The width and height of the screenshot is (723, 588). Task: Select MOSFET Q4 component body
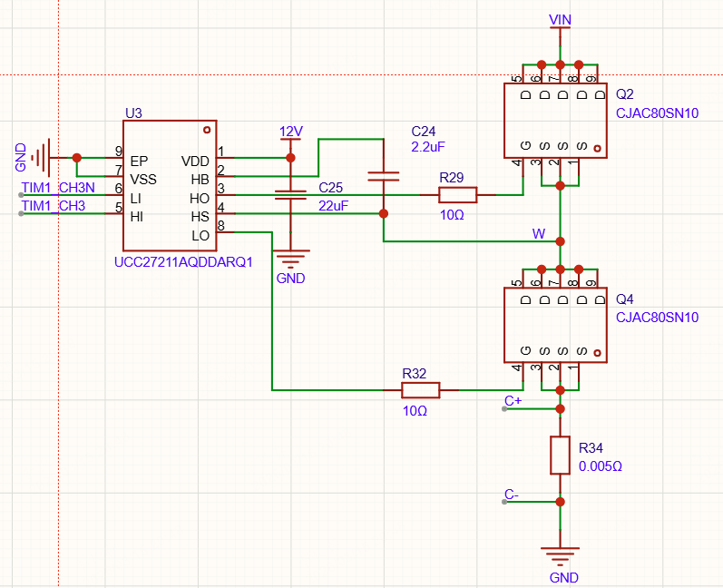(x=555, y=325)
